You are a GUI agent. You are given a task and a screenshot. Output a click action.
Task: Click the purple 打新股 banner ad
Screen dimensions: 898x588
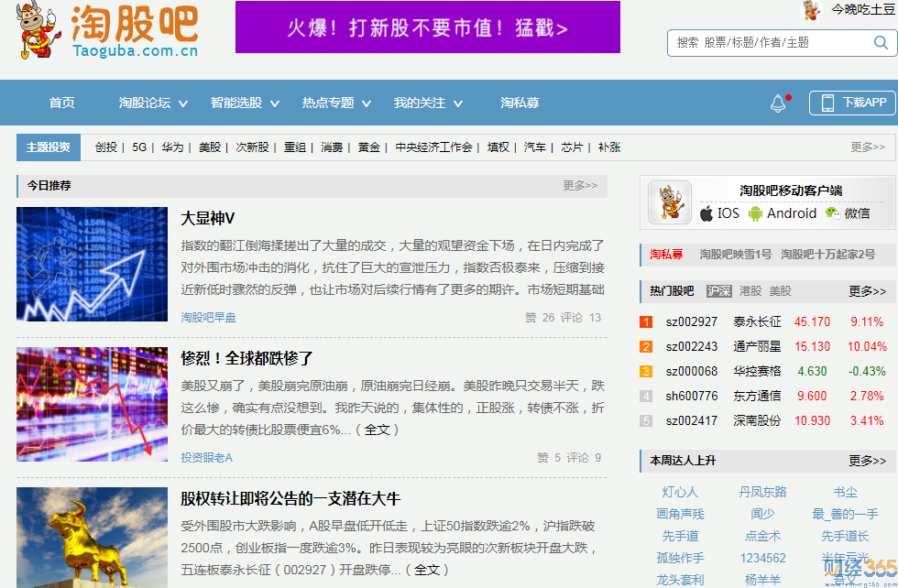[x=427, y=27]
